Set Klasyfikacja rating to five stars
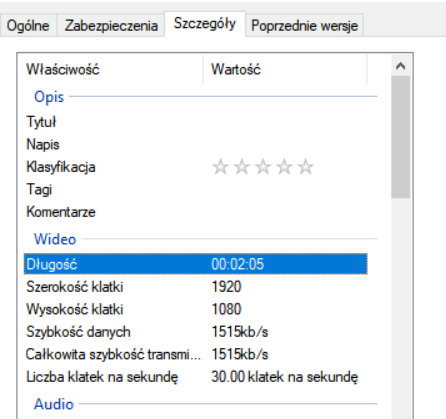This screenshot has height=419, width=446. [306, 167]
